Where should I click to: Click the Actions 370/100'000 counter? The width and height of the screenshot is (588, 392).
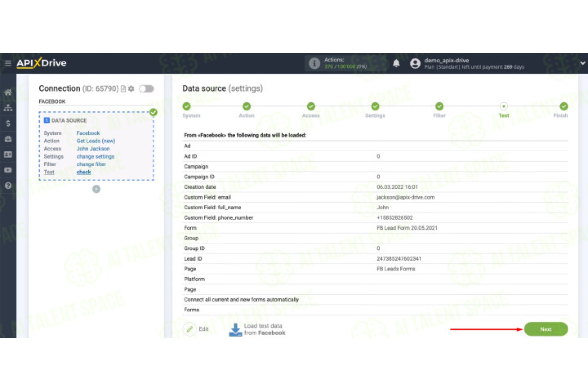click(345, 67)
